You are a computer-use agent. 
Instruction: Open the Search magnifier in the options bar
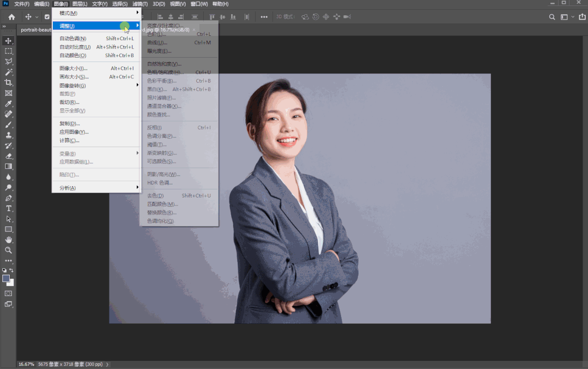tap(552, 17)
